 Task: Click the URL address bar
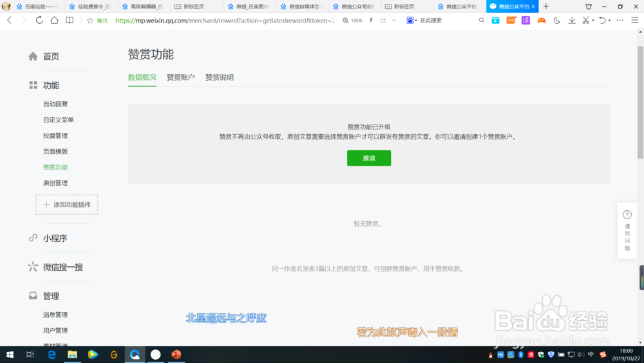click(224, 20)
